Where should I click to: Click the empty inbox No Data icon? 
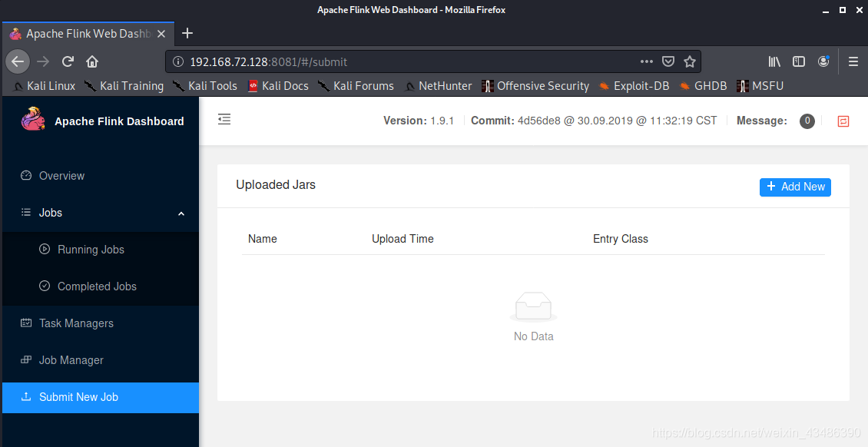[533, 306]
